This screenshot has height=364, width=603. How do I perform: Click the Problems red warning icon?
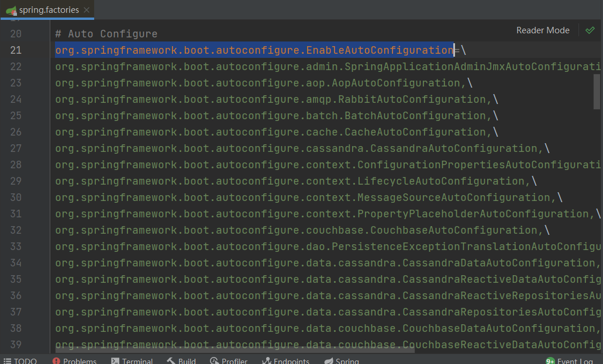point(56,360)
